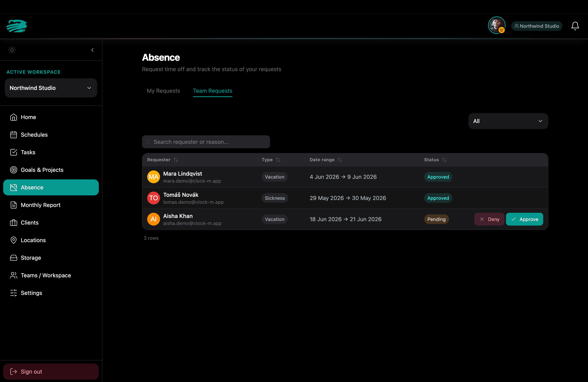Image resolution: width=588 pixels, height=382 pixels.
Task: Open the Storage page
Action: click(x=51, y=258)
